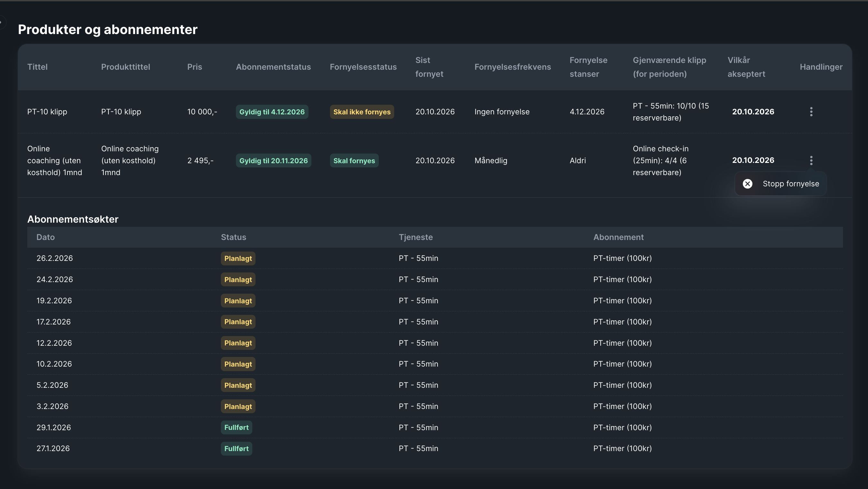Screen dimensions: 868x489
Task: Select the session dated 26.2.2026
Action: (x=435, y=258)
